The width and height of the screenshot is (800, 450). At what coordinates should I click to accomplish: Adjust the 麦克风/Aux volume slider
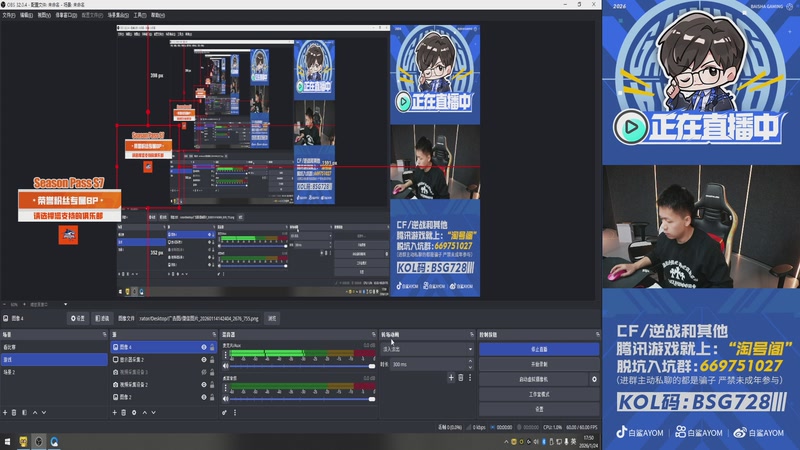pyautogui.click(x=302, y=366)
